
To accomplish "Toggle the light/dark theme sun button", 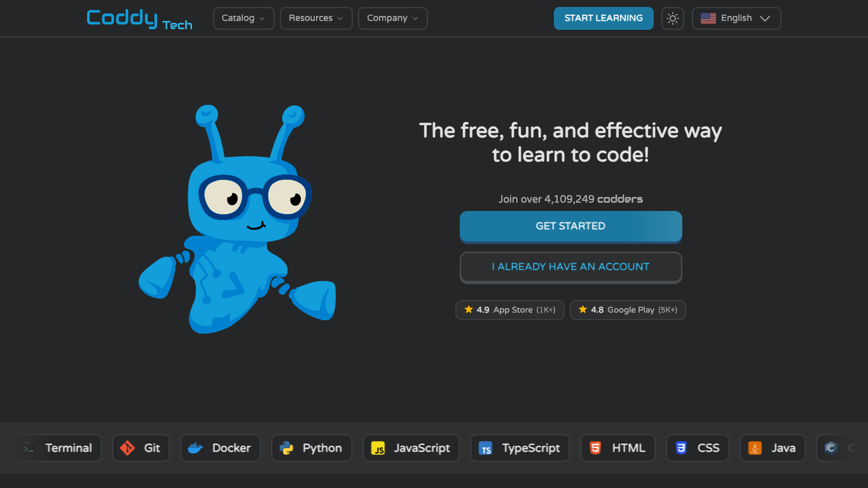I will (673, 18).
